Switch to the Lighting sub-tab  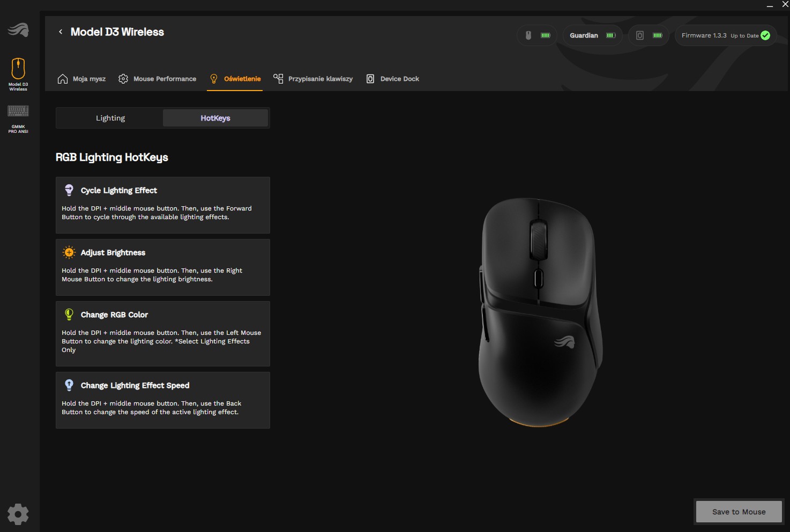click(x=110, y=118)
